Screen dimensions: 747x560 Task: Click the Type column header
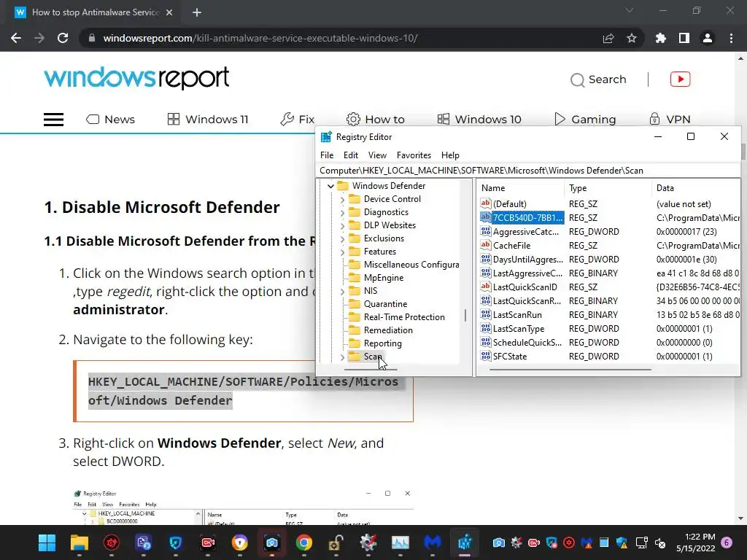pos(608,188)
